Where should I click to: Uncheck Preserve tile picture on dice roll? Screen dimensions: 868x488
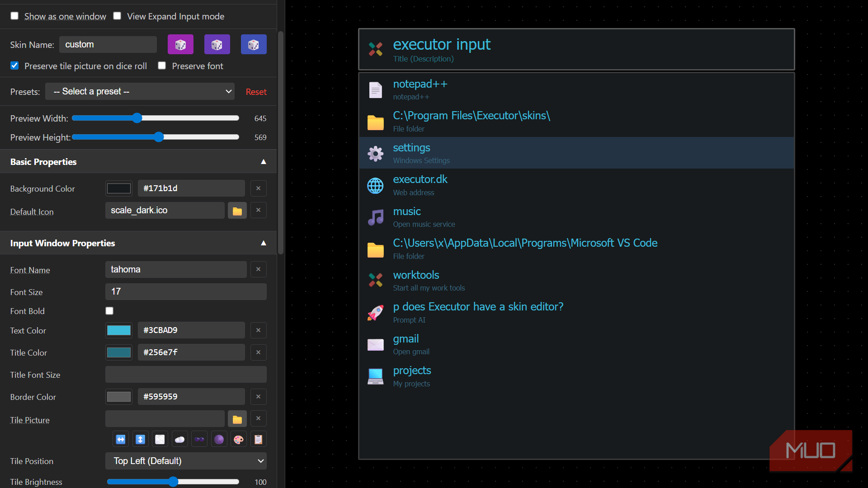coord(14,66)
